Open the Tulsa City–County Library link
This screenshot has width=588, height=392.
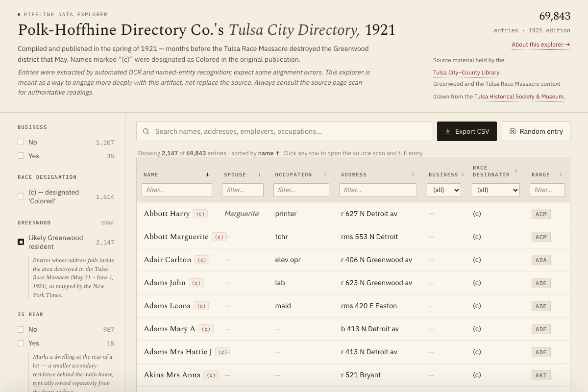(x=466, y=73)
